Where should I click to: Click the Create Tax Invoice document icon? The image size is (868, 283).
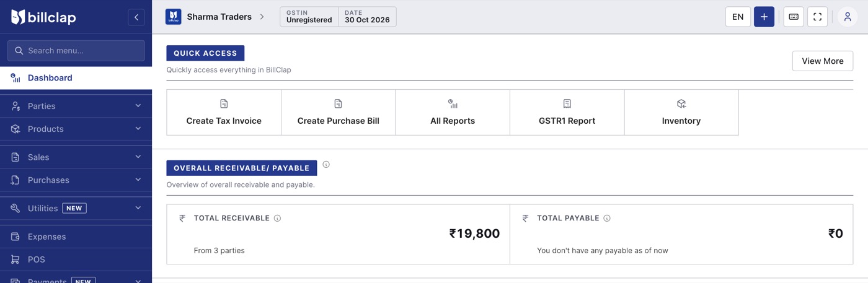click(x=224, y=103)
